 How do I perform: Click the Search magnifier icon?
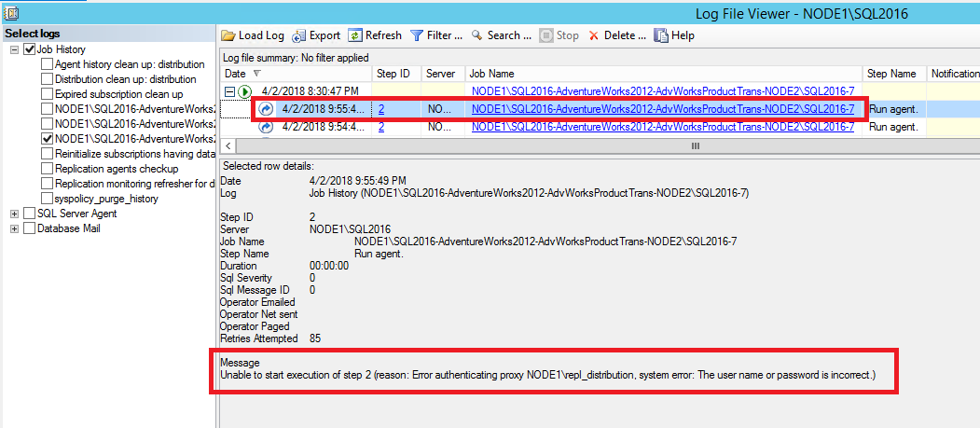coord(476,35)
